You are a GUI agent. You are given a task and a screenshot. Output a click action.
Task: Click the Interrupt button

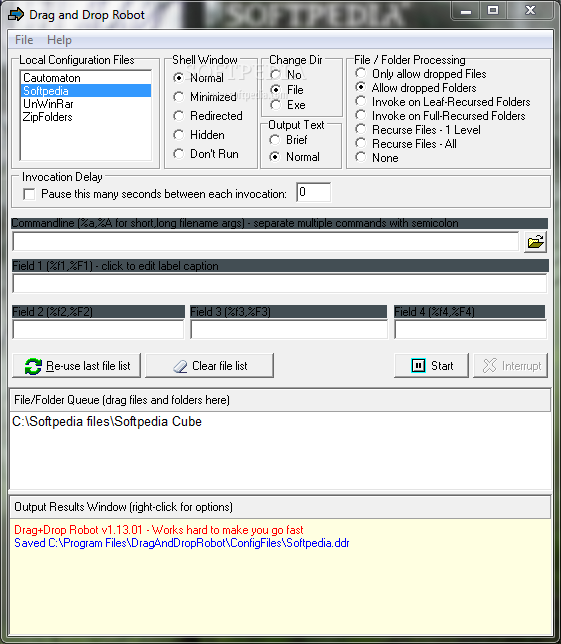pos(510,366)
